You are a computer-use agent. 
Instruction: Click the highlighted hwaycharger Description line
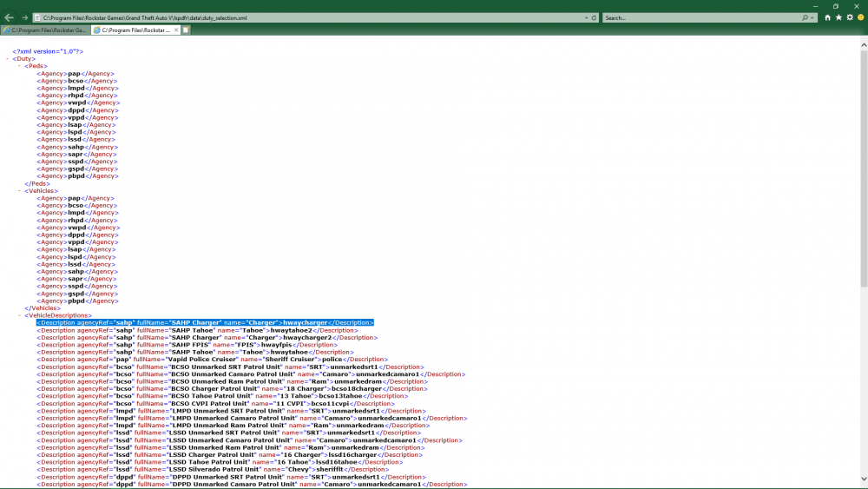coord(206,322)
